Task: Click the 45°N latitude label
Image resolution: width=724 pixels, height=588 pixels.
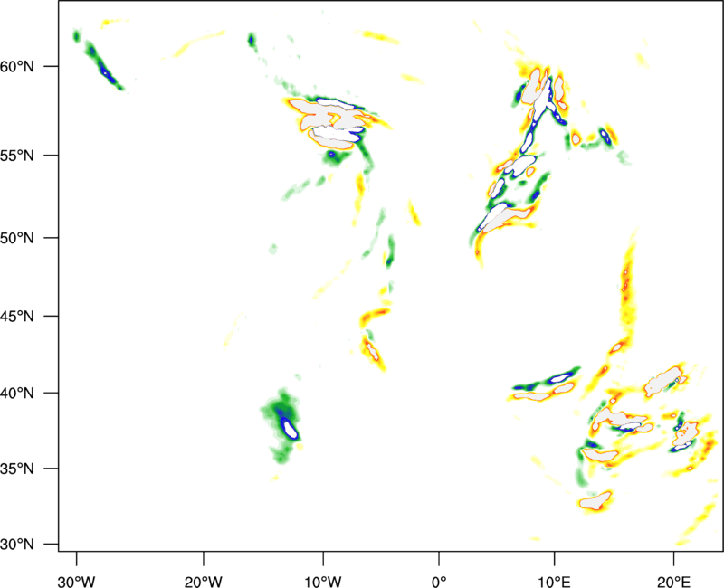Action: tap(17, 317)
